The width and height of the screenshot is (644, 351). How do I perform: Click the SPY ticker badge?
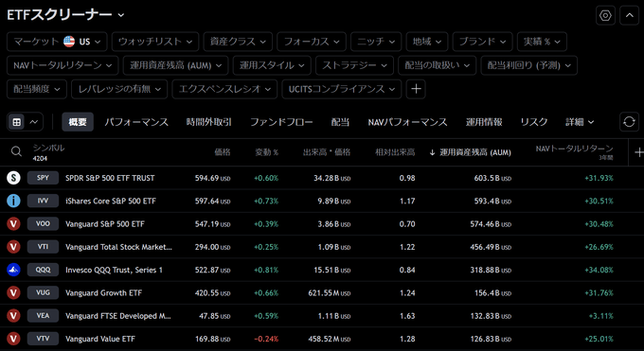point(44,178)
